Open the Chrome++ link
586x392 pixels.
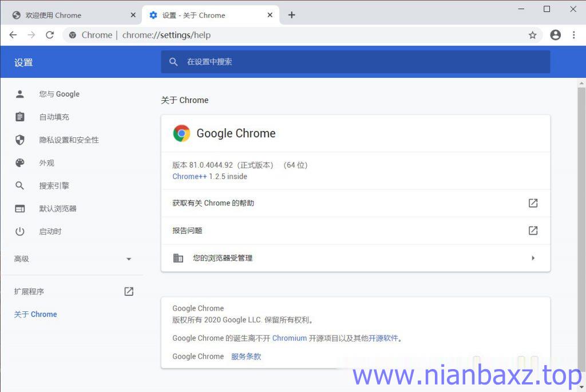[x=189, y=176]
